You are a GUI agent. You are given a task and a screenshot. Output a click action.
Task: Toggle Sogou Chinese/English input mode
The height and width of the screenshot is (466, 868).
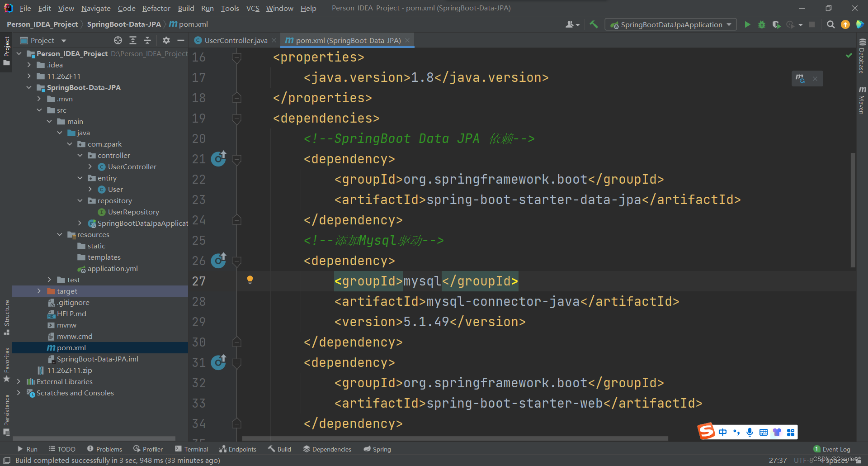point(723,432)
